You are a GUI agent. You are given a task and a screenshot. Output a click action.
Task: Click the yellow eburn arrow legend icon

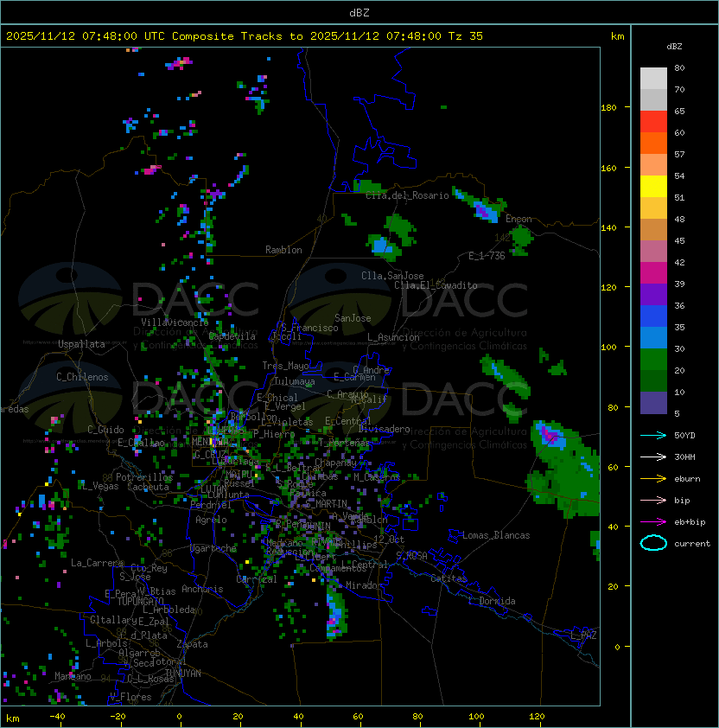tap(653, 479)
